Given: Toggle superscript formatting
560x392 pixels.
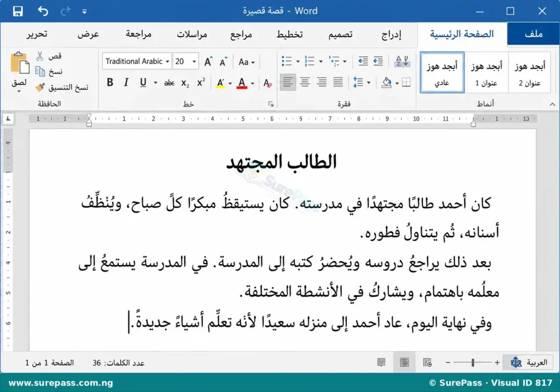Looking at the screenshot, I should click(x=201, y=83).
